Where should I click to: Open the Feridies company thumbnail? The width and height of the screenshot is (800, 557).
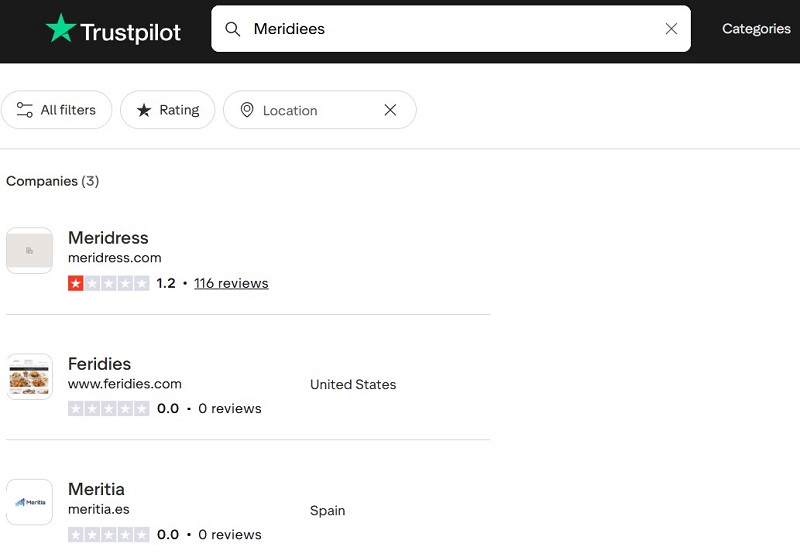click(30, 376)
